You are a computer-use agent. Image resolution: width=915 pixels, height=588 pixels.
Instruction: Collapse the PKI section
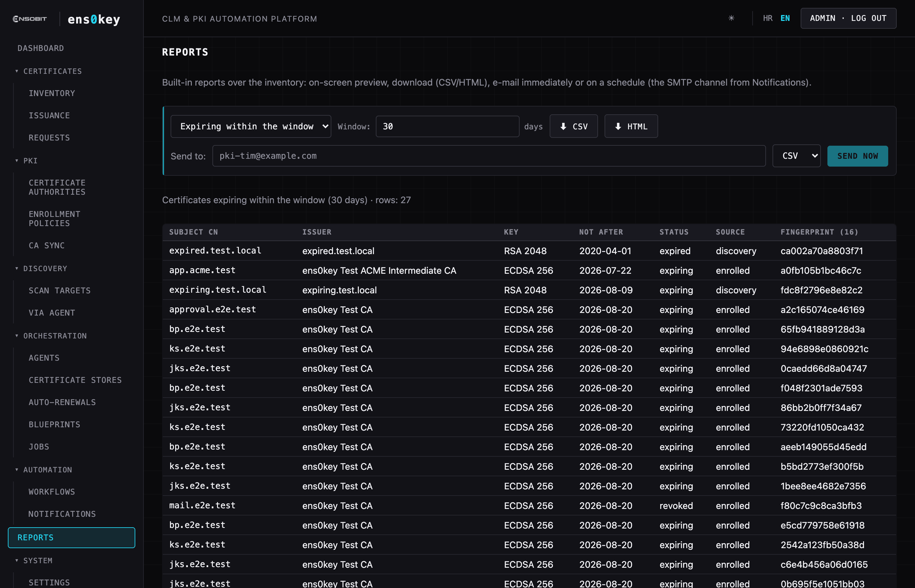click(x=26, y=161)
